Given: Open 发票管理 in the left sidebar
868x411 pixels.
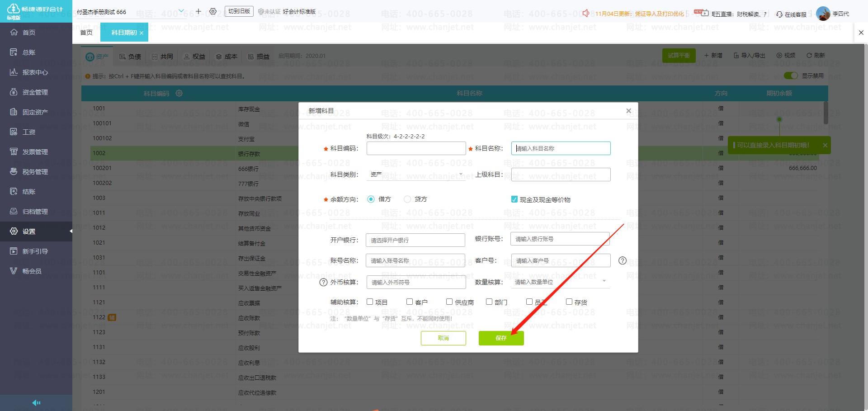Looking at the screenshot, I should (35, 152).
